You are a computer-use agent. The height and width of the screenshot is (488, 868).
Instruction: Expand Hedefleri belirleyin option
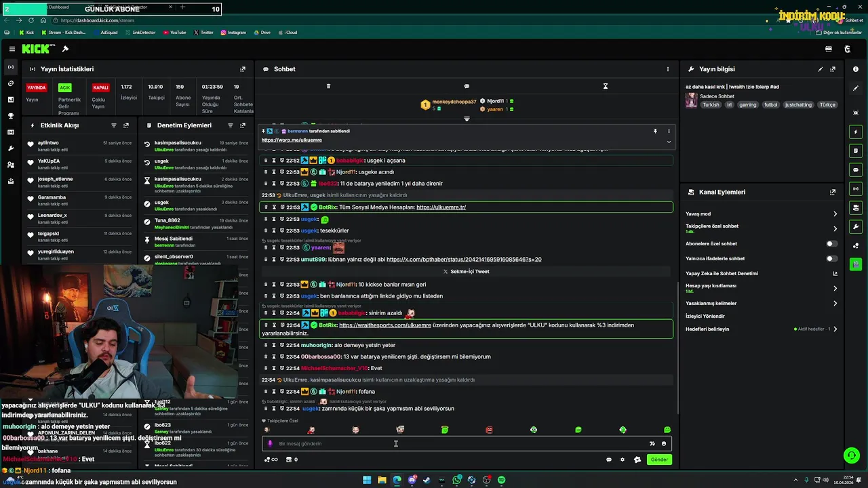coord(835,329)
